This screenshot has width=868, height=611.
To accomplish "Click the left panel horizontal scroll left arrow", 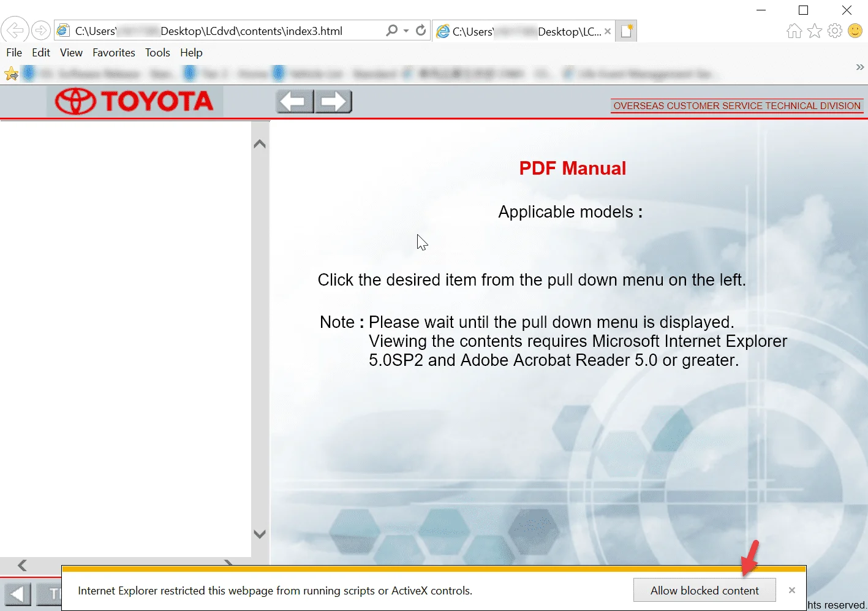I will pyautogui.click(x=23, y=565).
